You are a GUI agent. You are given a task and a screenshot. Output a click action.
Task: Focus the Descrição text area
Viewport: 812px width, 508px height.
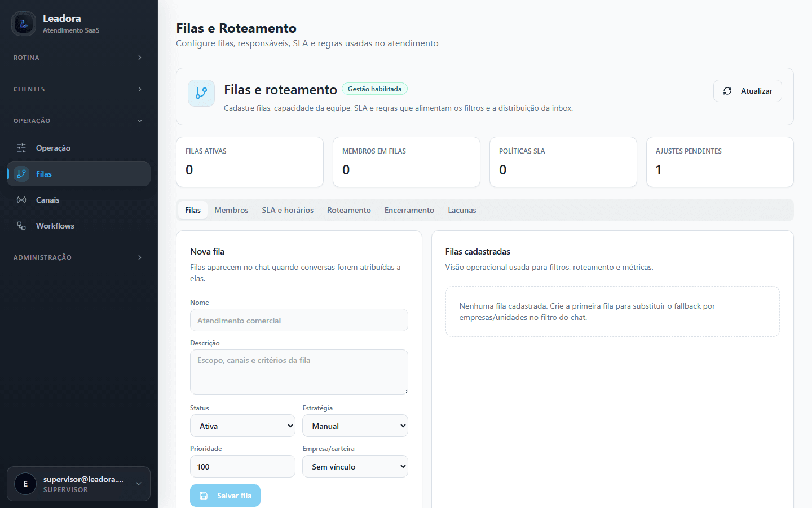299,372
